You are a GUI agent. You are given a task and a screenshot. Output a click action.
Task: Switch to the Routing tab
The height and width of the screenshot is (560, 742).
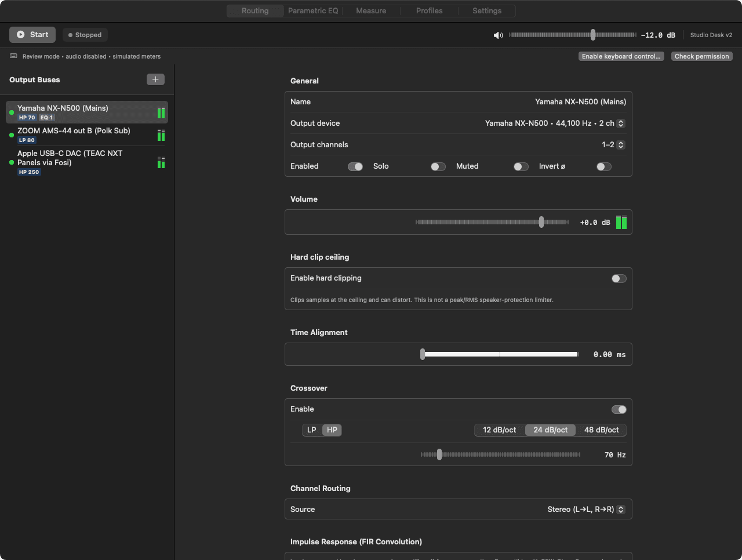(x=255, y=11)
